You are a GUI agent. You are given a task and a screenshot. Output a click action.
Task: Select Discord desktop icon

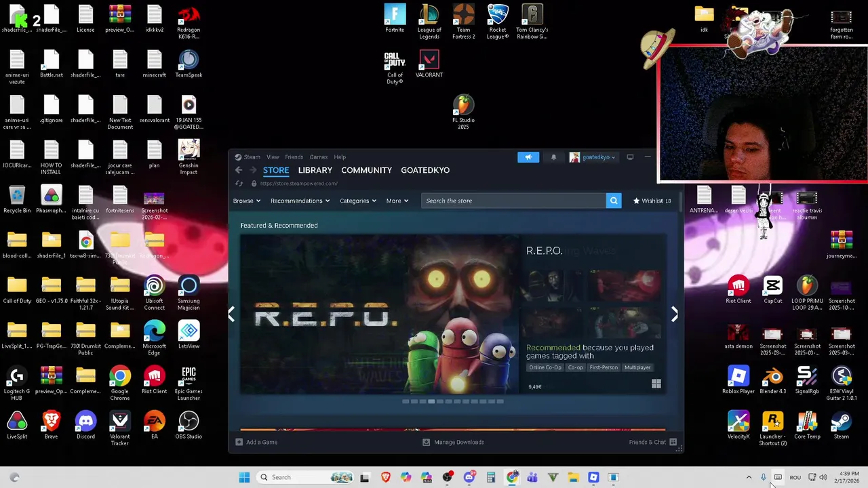85,425
